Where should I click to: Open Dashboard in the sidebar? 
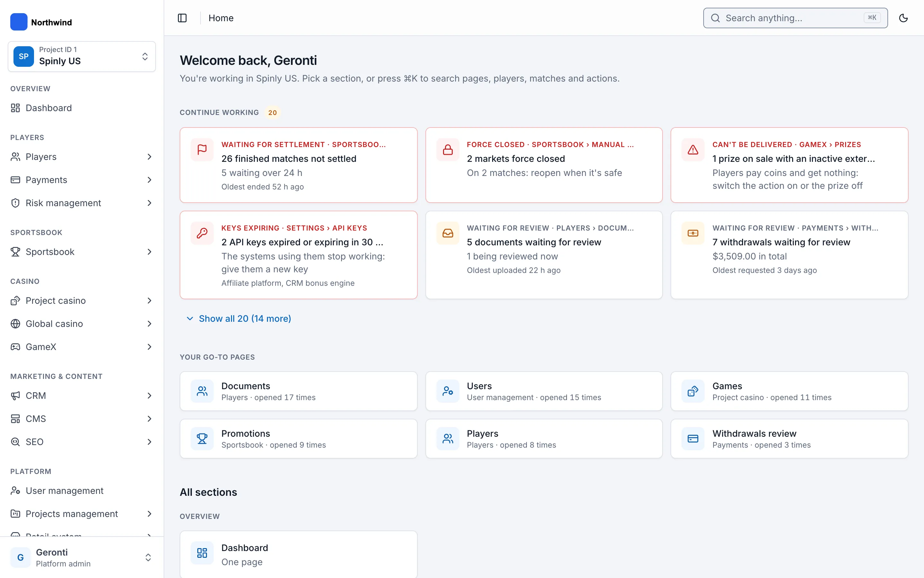(82, 108)
